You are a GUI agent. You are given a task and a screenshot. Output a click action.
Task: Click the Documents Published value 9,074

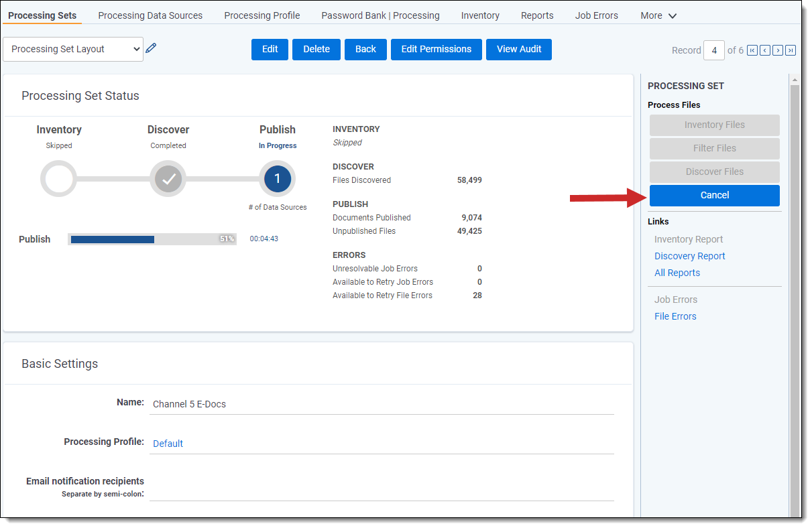point(471,218)
